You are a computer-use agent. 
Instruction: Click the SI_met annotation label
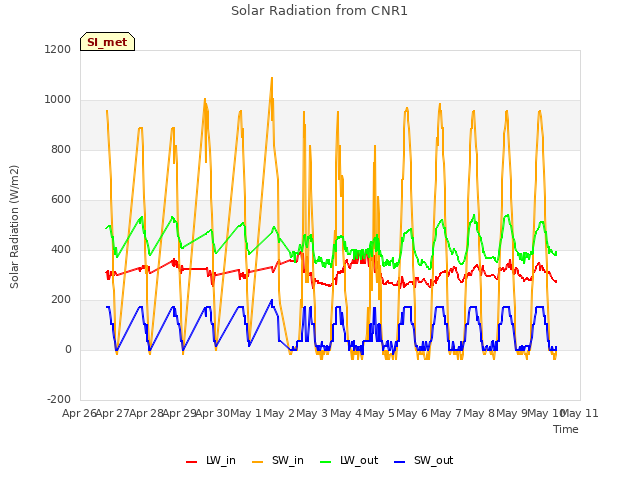[x=107, y=42]
